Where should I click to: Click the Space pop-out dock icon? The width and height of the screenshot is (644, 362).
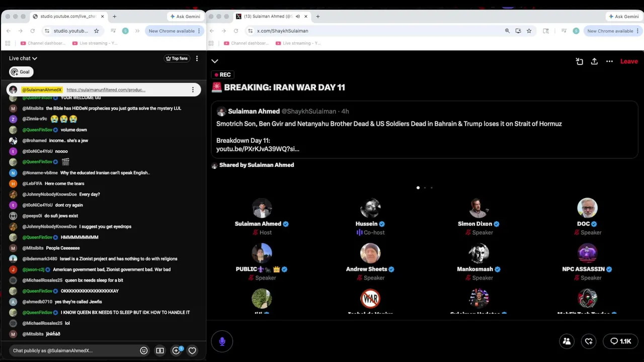(x=579, y=61)
